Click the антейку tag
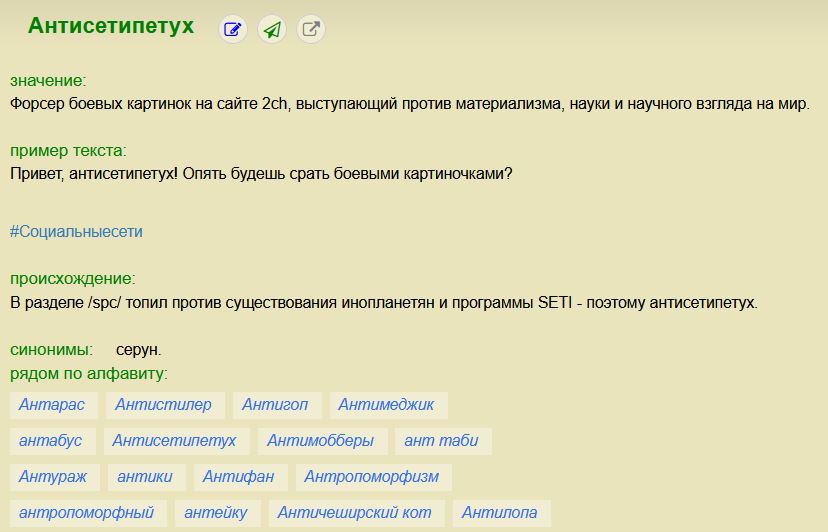828x532 pixels. pyautogui.click(x=215, y=513)
